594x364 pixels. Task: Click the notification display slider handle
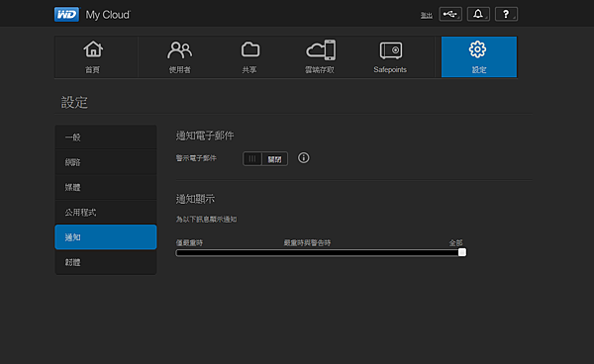point(461,252)
